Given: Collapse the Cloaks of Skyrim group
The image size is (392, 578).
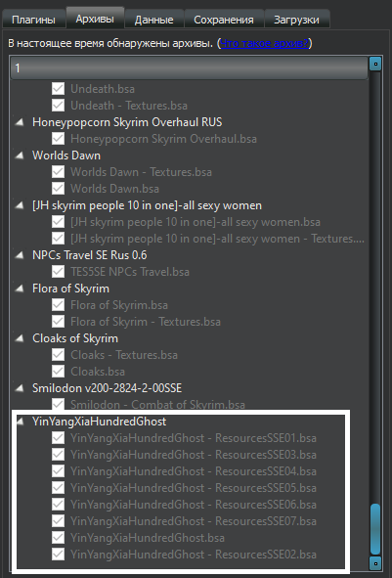Looking at the screenshot, I should coord(20,338).
